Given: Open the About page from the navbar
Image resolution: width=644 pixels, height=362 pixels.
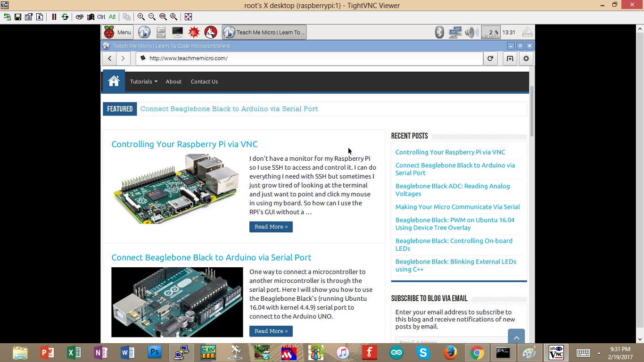Looking at the screenshot, I should point(173,82).
